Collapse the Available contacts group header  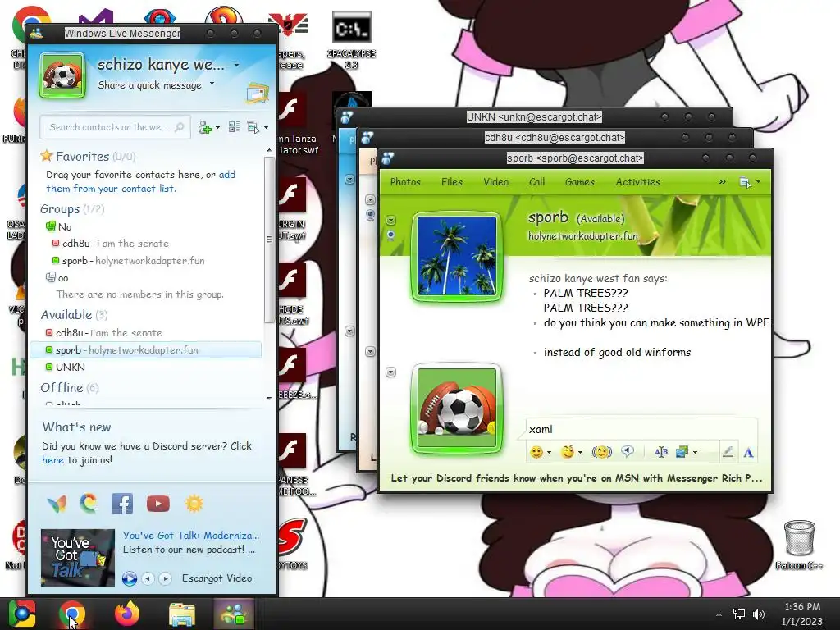click(74, 314)
